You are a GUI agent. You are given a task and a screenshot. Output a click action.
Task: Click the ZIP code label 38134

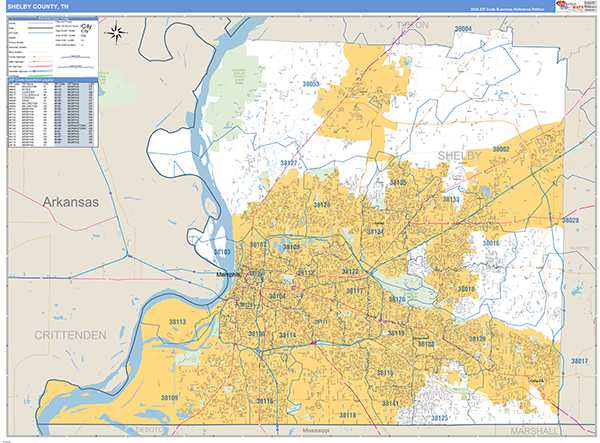point(375,232)
